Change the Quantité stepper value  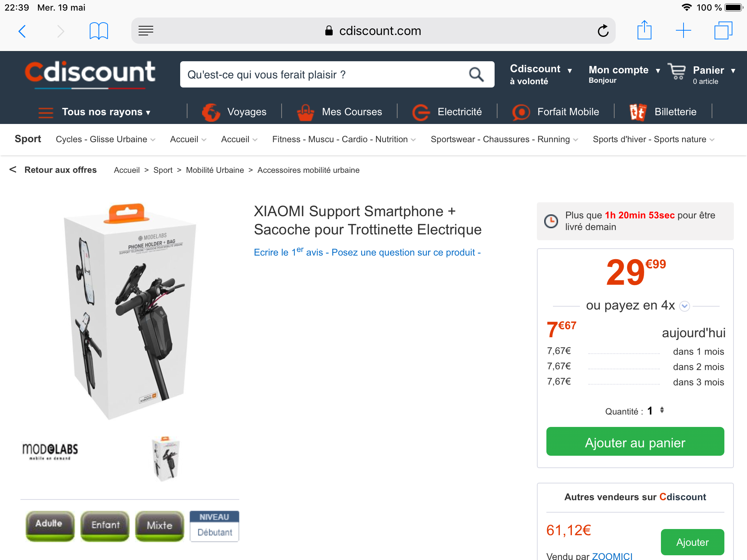click(x=662, y=411)
